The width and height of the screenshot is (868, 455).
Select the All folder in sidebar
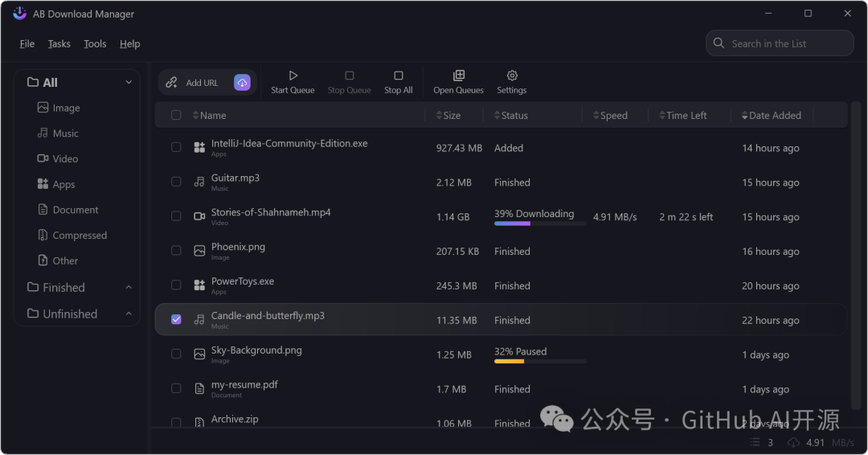click(42, 83)
